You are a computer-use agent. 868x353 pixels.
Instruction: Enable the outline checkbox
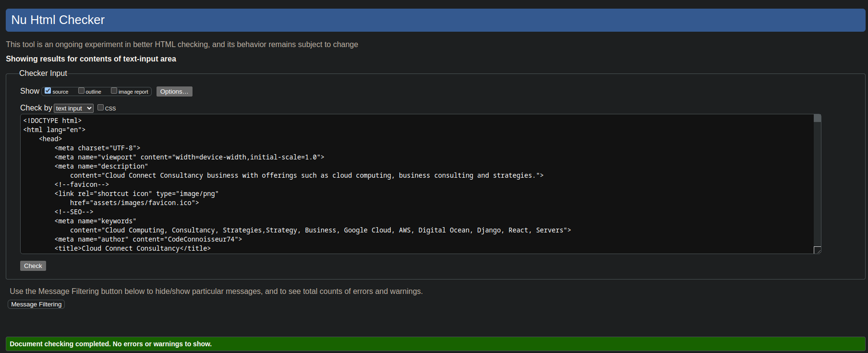(81, 90)
